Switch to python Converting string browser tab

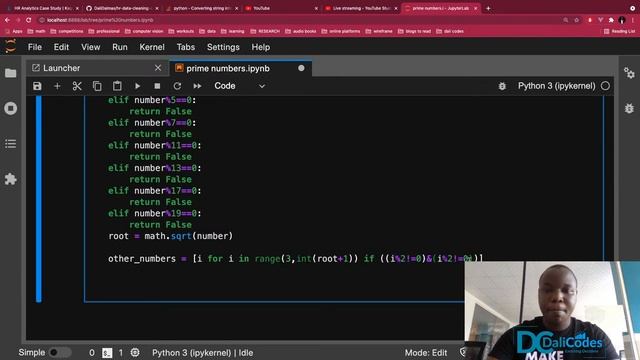(x=202, y=8)
